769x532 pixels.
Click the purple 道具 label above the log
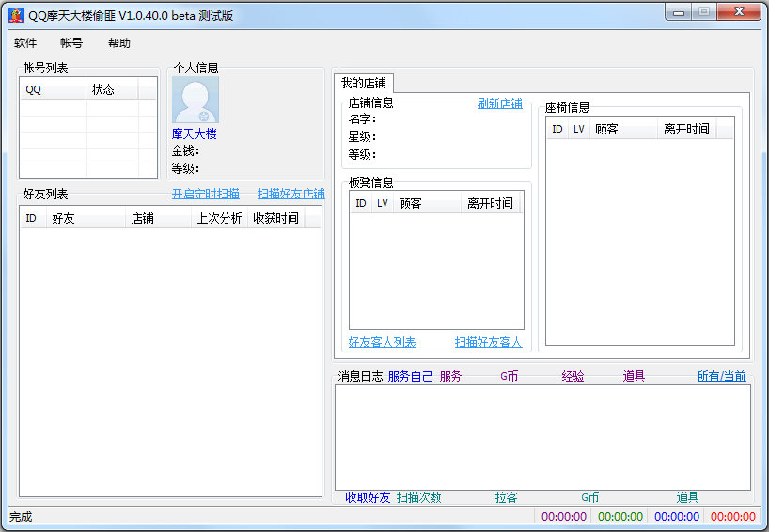[634, 376]
